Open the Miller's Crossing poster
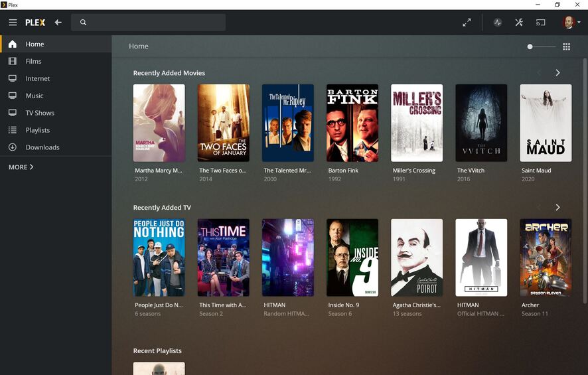Screen dimensions: 588x375 (417, 123)
